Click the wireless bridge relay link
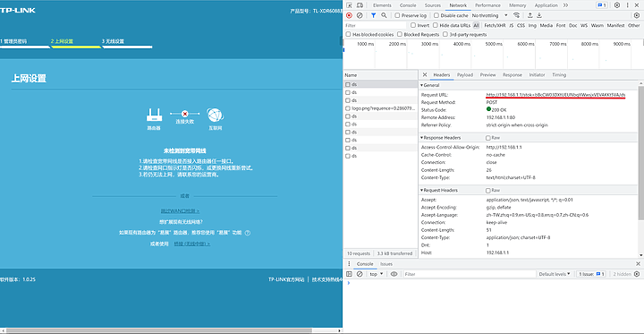The image size is (644, 334). coord(191,244)
